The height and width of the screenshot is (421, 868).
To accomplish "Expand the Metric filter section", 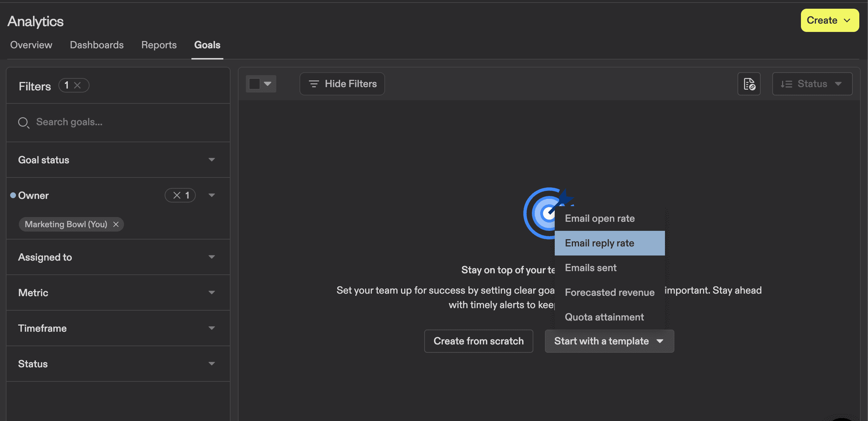I will pos(212,293).
